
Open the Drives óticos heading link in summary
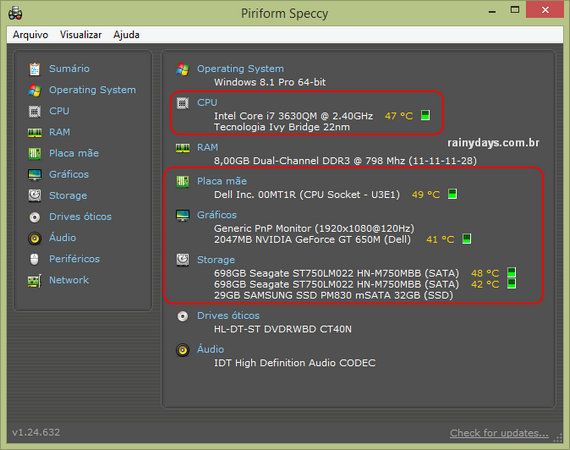click(x=228, y=316)
